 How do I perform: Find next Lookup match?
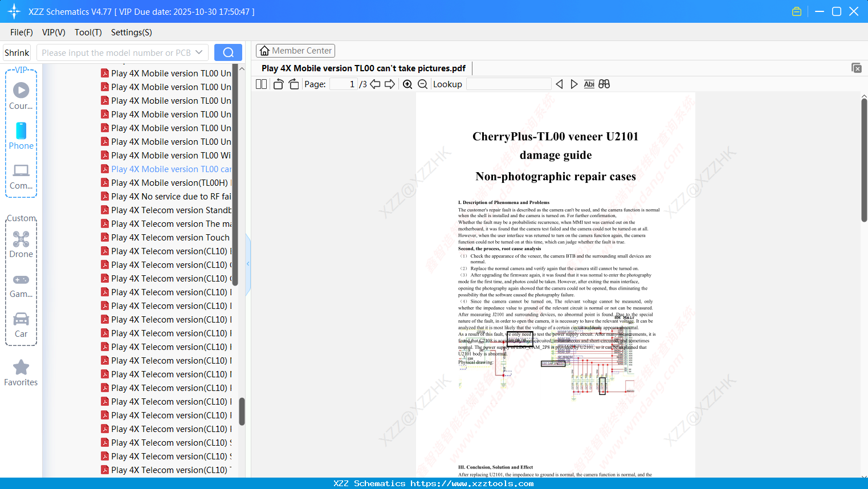coord(574,84)
